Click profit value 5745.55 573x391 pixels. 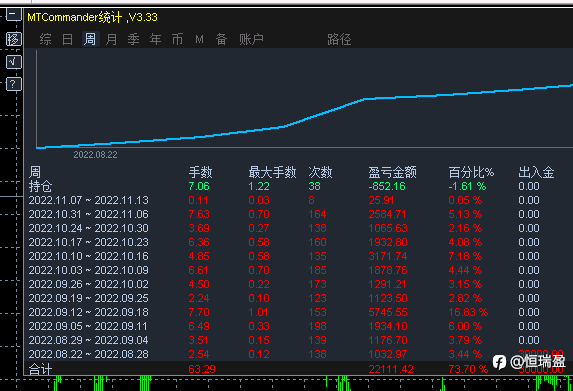[x=388, y=312]
